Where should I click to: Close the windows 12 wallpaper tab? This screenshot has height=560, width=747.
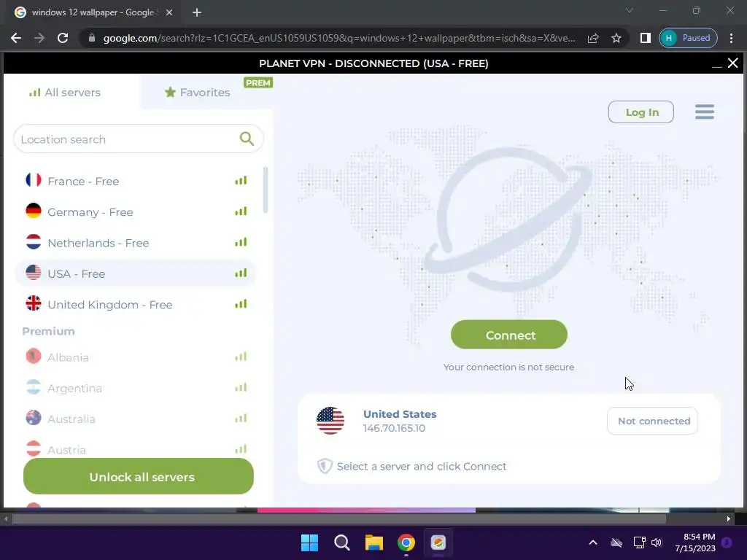click(169, 12)
